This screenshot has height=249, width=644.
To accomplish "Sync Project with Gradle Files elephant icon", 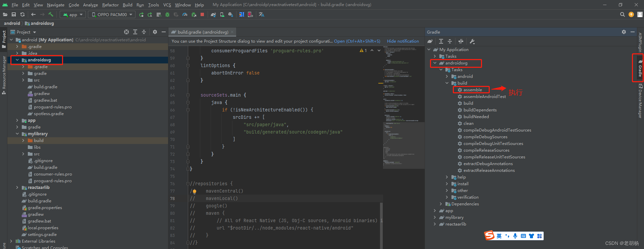I will [x=213, y=14].
